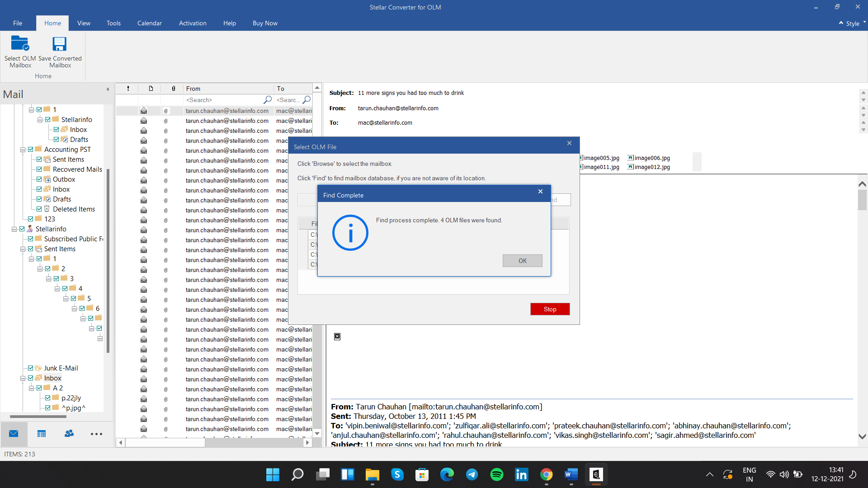868x488 pixels.
Task: Click the message body vertical scrollbar thumb
Action: pos(862,200)
